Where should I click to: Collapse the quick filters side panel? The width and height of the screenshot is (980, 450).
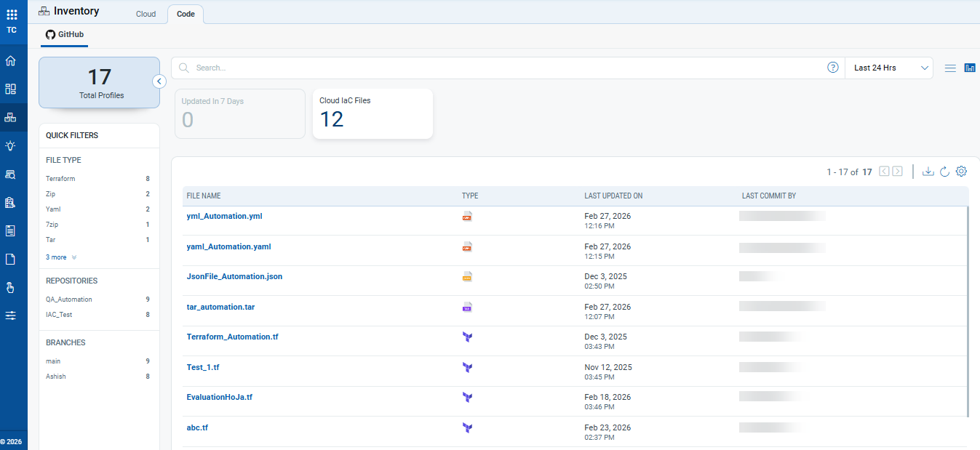[x=159, y=81]
